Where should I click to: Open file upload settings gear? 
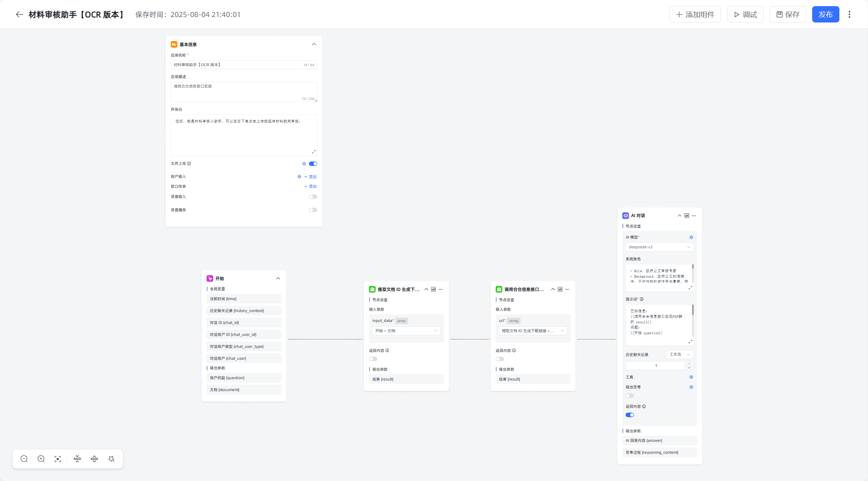click(x=304, y=164)
